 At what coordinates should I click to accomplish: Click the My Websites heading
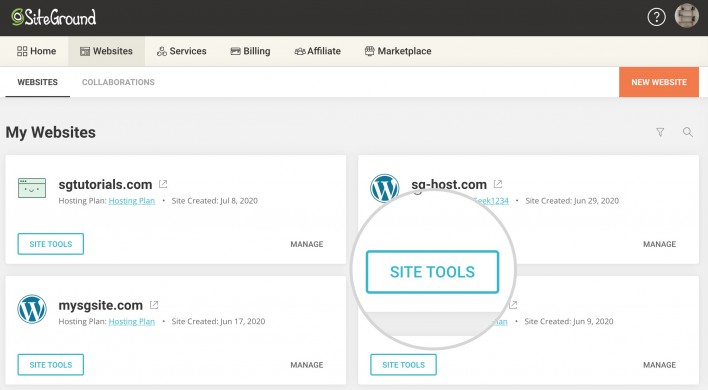(x=51, y=132)
